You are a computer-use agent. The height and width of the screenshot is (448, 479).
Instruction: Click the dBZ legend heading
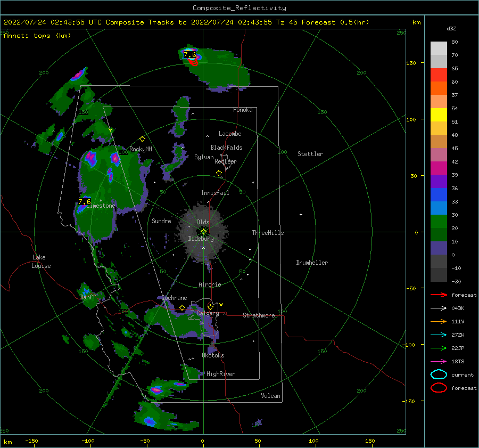point(451,29)
